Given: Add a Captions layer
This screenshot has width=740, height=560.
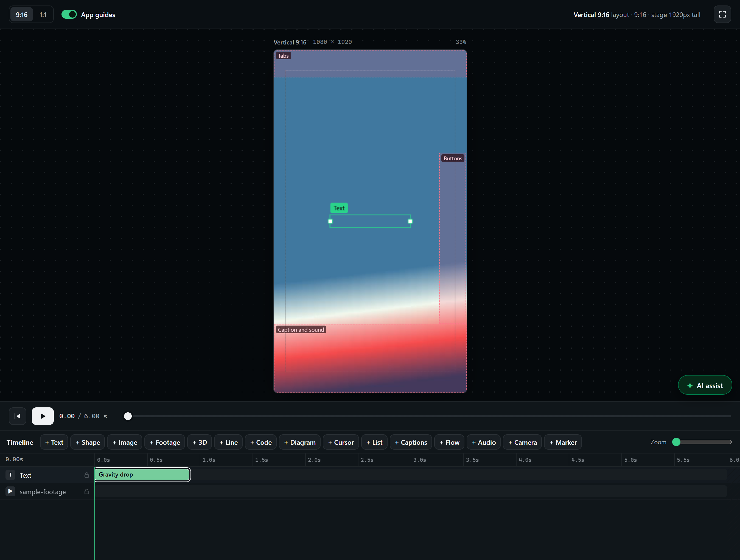Looking at the screenshot, I should 411,442.
